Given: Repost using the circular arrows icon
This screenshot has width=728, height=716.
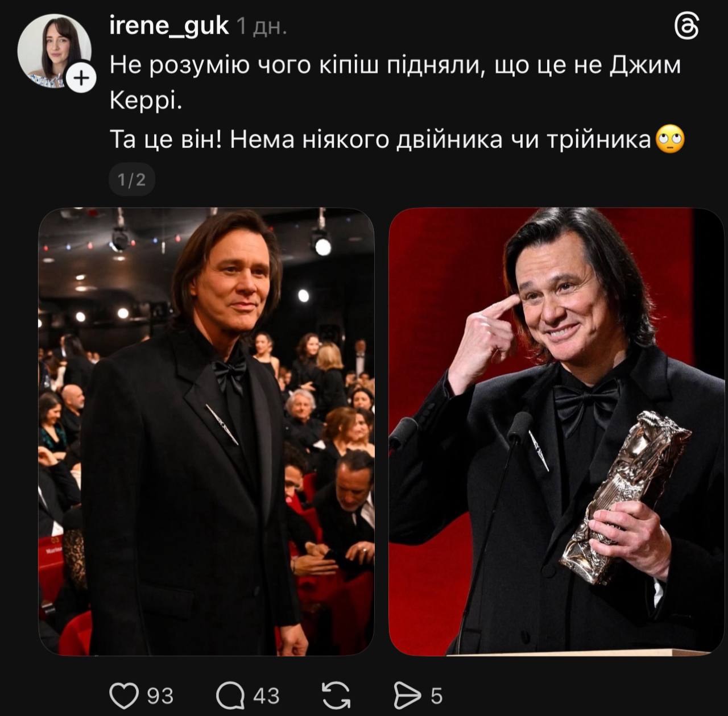Looking at the screenshot, I should (x=336, y=695).
